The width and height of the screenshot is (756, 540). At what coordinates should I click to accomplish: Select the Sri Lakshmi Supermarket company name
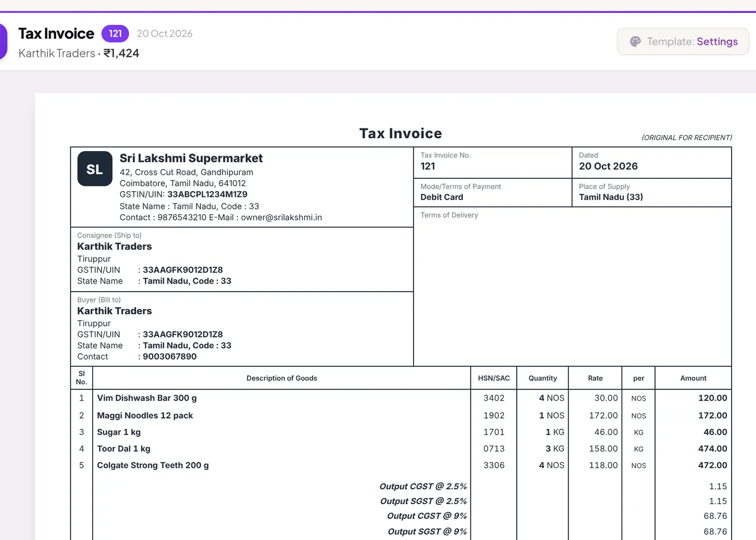[x=191, y=158]
